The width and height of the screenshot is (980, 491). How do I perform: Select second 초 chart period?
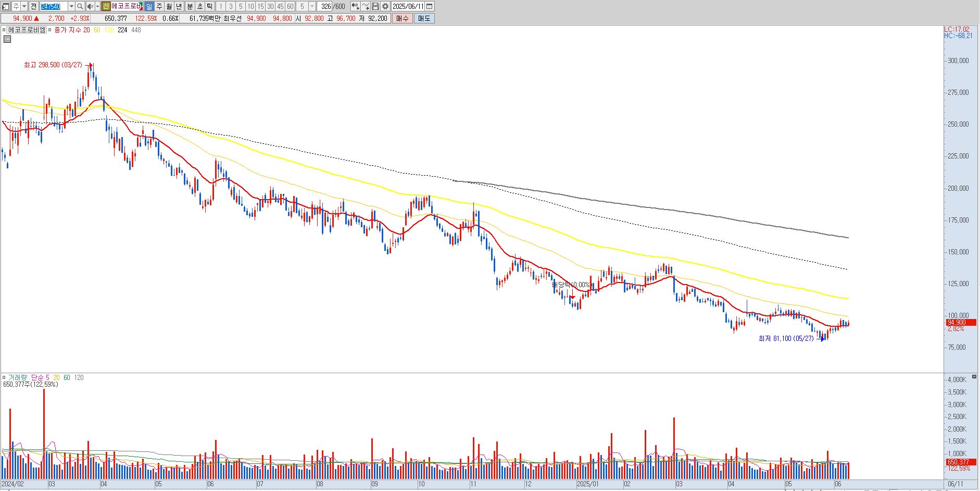pyautogui.click(x=199, y=6)
